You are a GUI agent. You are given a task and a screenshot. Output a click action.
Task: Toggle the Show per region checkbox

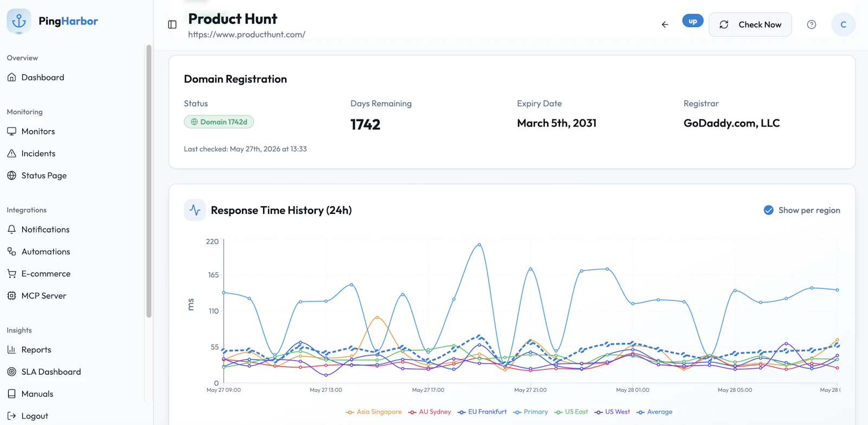click(769, 210)
